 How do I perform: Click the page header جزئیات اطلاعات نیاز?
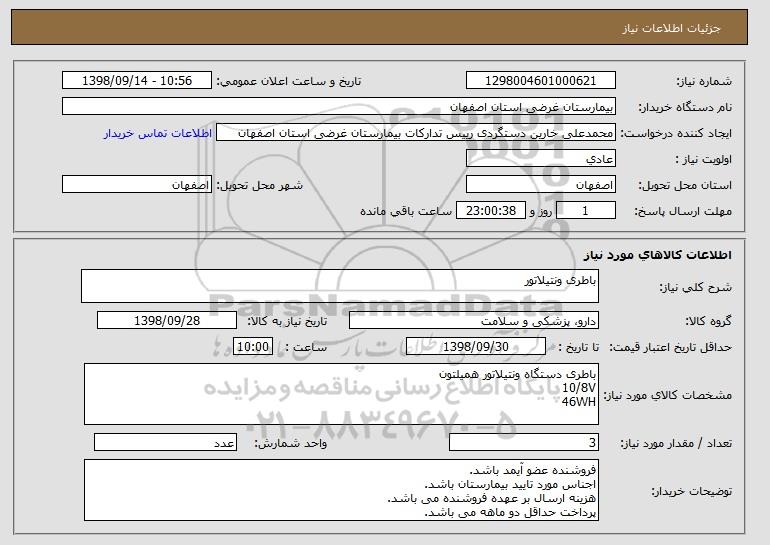pos(671,28)
